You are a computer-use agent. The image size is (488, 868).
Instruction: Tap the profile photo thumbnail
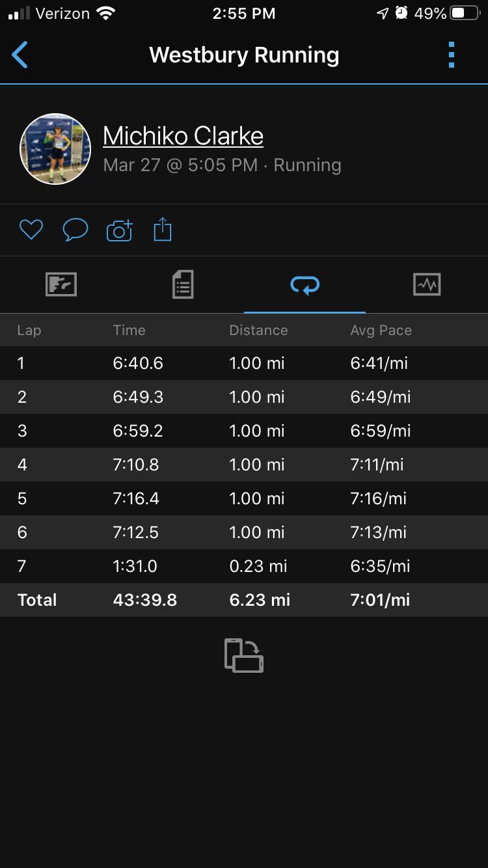pos(55,149)
